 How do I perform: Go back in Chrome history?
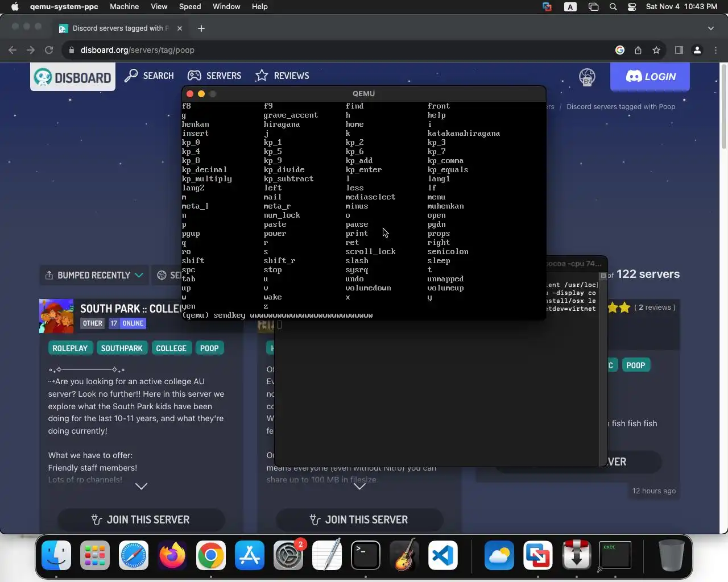13,50
